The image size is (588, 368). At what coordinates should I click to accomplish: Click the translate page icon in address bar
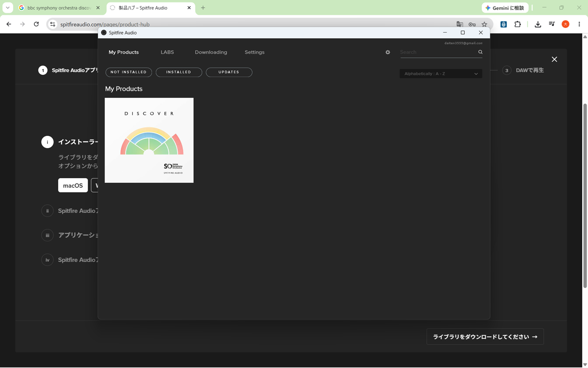tap(460, 24)
